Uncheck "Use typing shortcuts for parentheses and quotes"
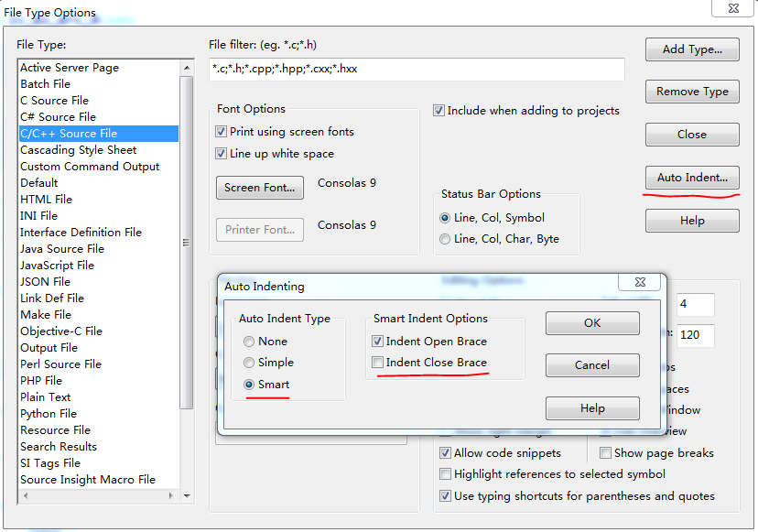 446,494
